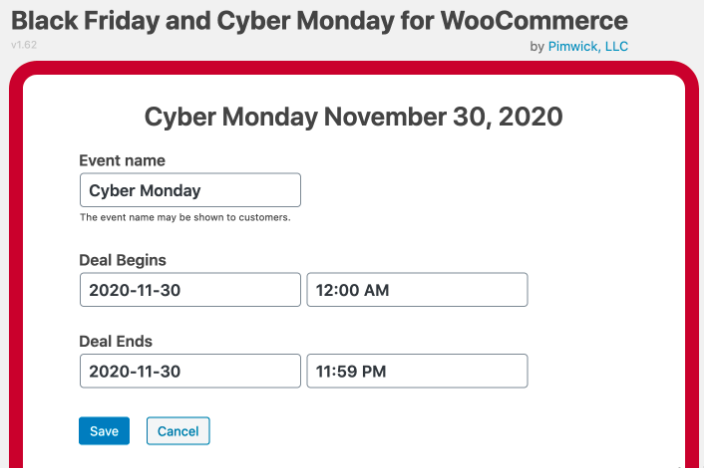Viewport: 704px width, 468px height.
Task: Focus the Event name text field
Action: pyautogui.click(x=190, y=190)
